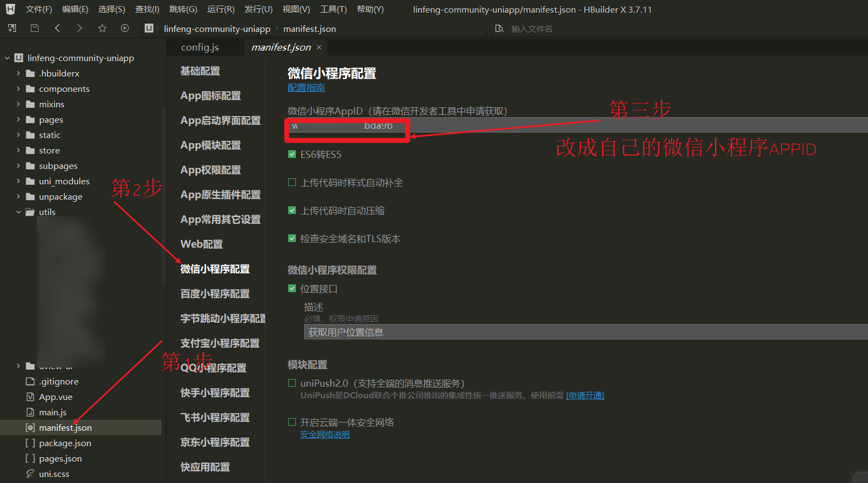This screenshot has width=868, height=483.
Task: Click the project icon in breadcrumb
Action: [x=149, y=28]
